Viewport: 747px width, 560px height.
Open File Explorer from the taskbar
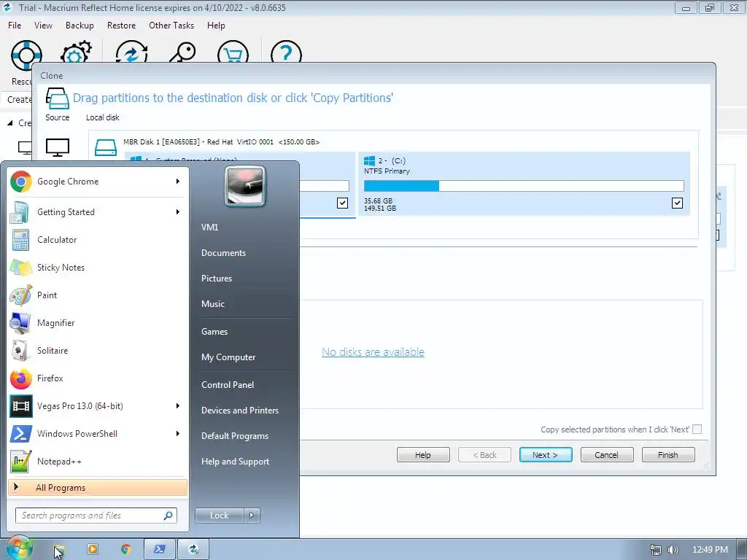tap(58, 549)
